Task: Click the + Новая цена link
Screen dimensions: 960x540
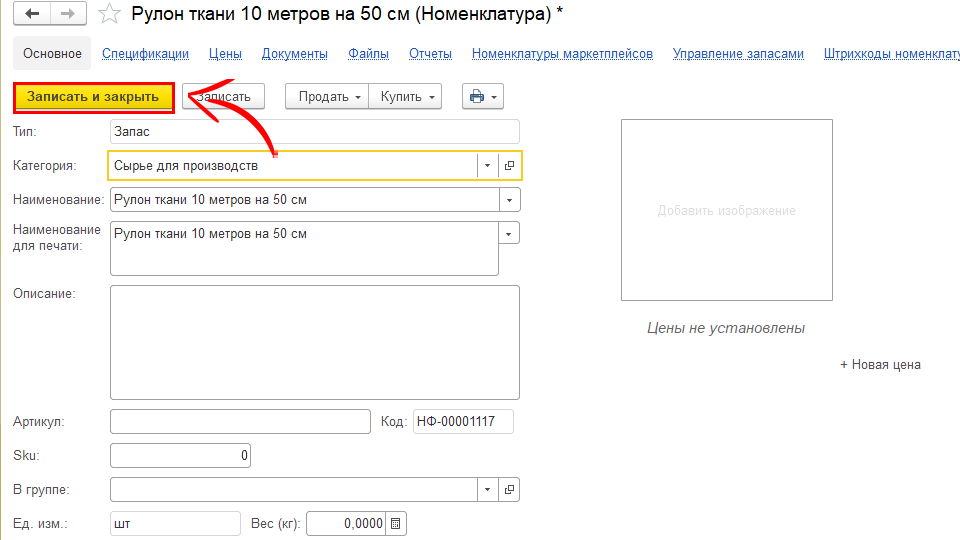Action: (880, 365)
